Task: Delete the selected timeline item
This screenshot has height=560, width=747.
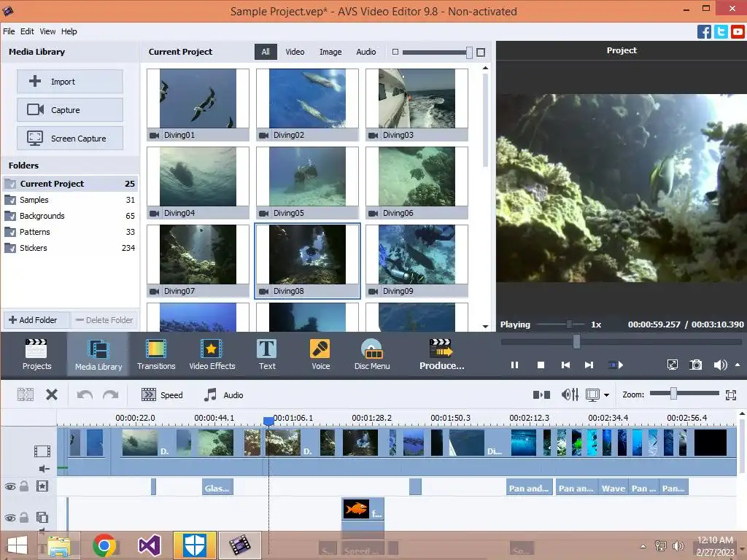Action: click(52, 394)
